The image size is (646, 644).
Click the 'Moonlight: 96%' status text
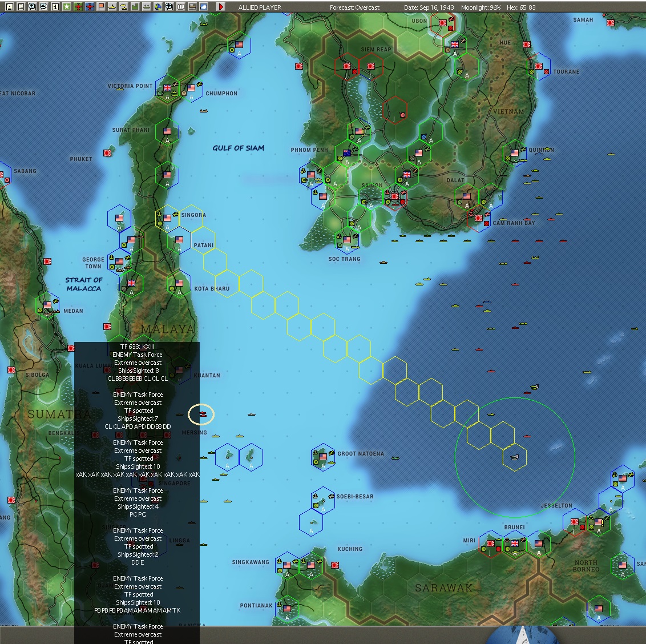coord(481,7)
